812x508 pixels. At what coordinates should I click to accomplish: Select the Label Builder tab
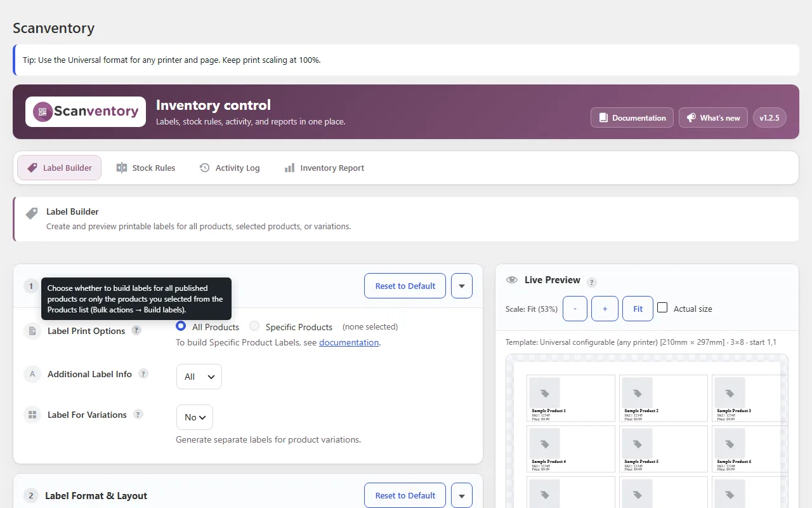pyautogui.click(x=60, y=168)
